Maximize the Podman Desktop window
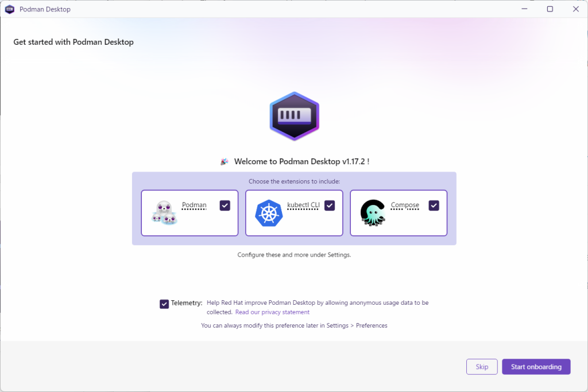The height and width of the screenshot is (392, 588). (550, 9)
